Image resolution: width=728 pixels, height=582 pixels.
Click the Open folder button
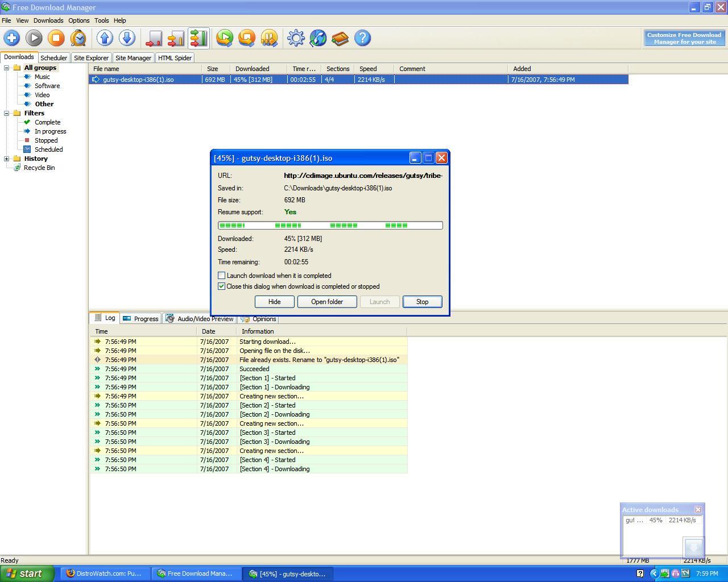[327, 302]
